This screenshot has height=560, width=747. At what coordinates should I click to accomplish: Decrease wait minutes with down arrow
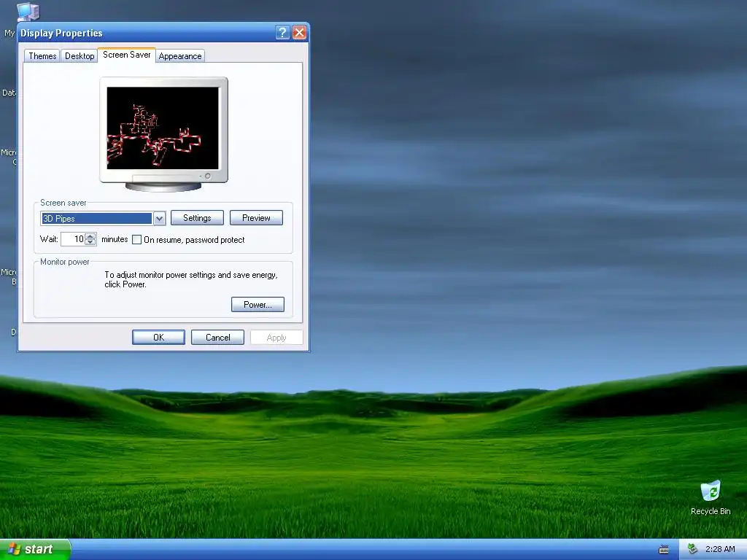[x=90, y=242]
